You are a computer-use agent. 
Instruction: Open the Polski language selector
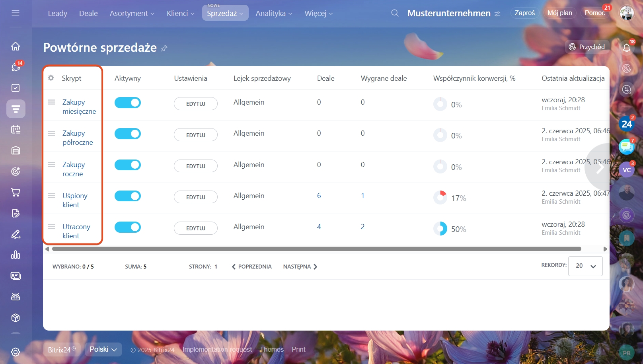103,349
